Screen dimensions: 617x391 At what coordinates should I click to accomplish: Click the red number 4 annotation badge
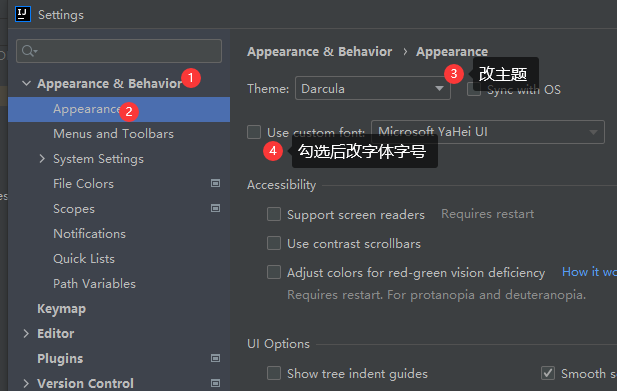[x=273, y=151]
